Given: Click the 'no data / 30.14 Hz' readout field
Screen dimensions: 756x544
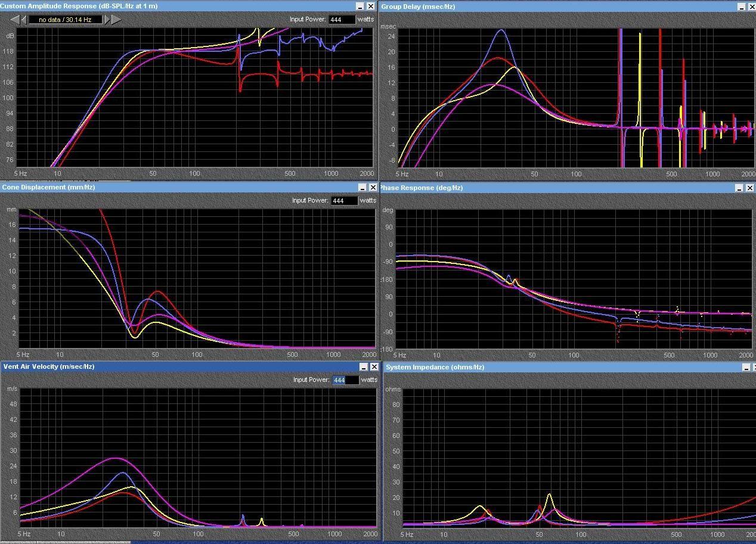Looking at the screenshot, I should tap(65, 20).
